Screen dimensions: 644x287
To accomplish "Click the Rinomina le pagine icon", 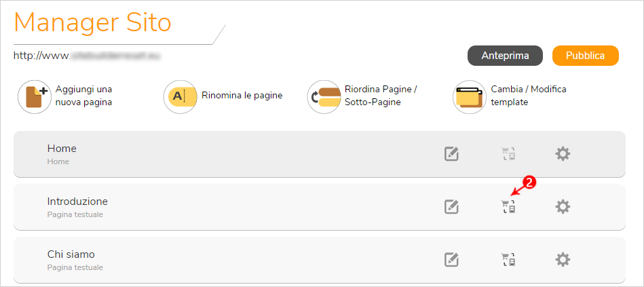I will [x=180, y=96].
